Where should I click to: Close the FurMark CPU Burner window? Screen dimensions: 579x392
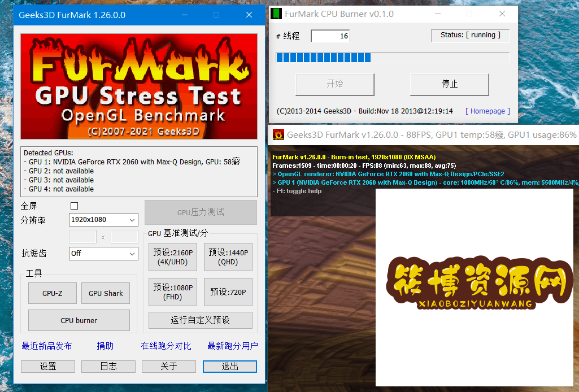pos(502,14)
